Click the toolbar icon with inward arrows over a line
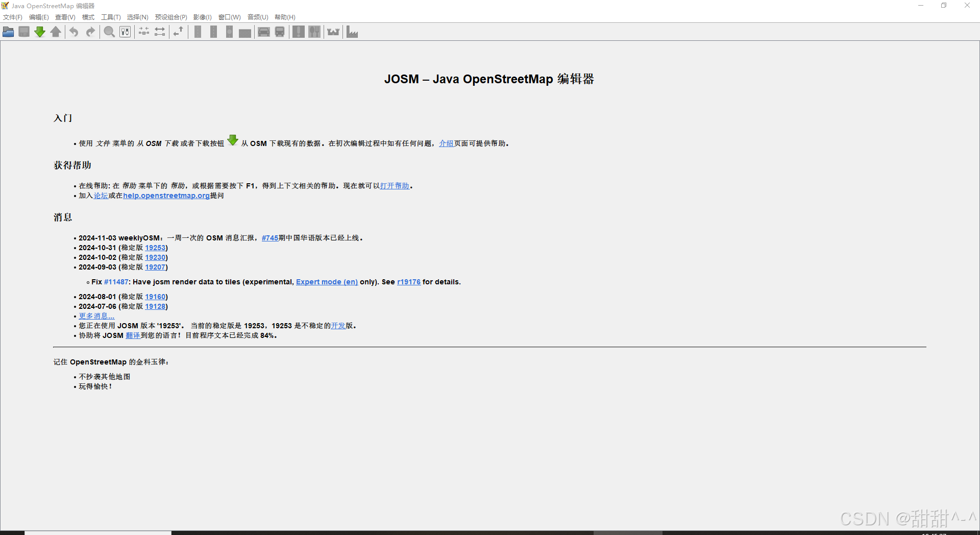 (144, 32)
